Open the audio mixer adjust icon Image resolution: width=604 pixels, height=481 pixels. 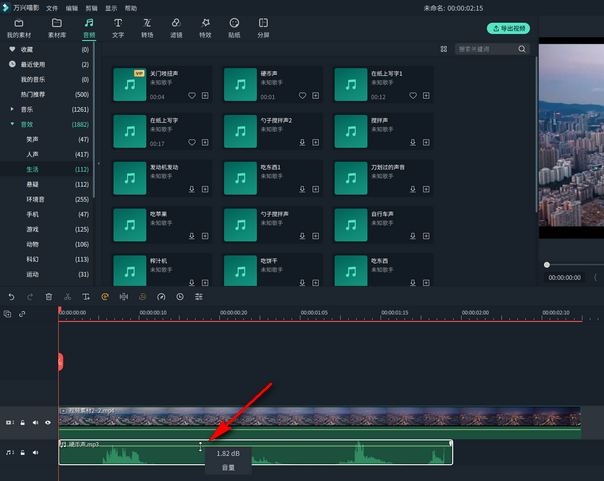pyautogui.click(x=199, y=297)
